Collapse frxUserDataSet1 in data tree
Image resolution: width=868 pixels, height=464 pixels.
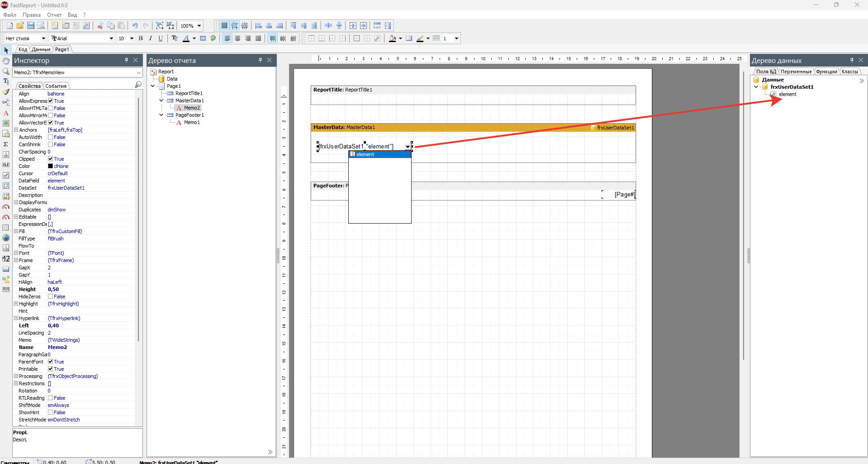pyautogui.click(x=756, y=87)
